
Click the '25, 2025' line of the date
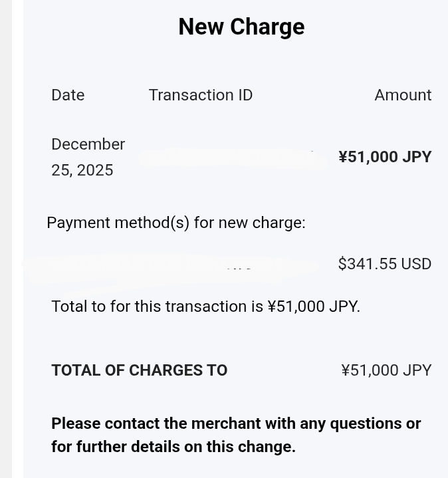[x=82, y=170]
